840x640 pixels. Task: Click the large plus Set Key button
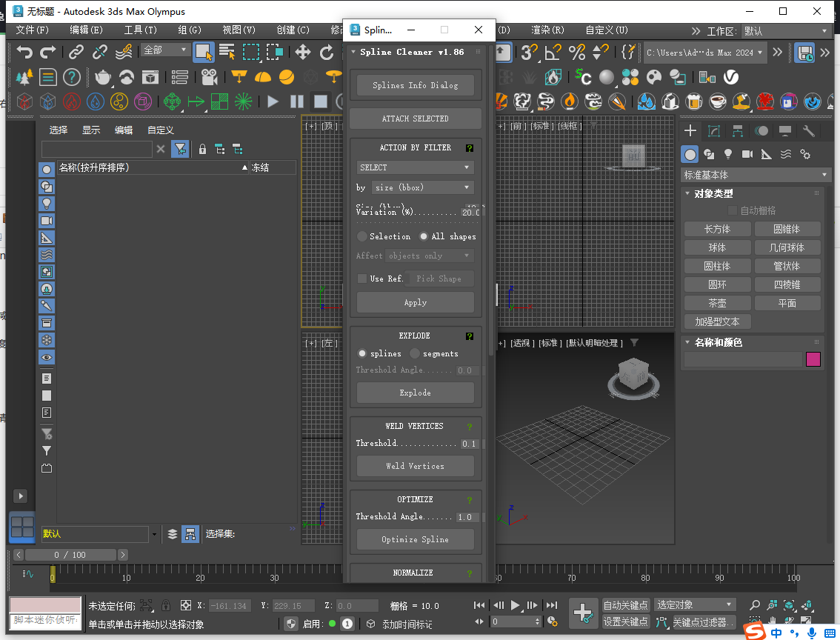point(583,613)
